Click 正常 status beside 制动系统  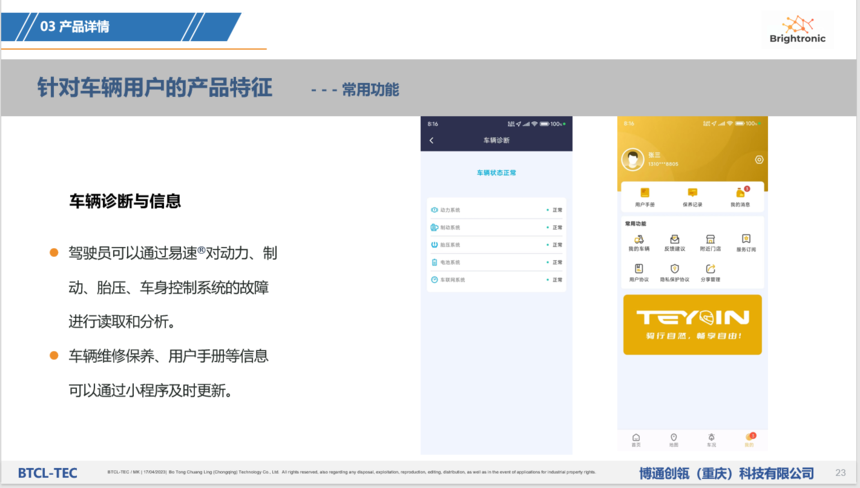pos(557,228)
